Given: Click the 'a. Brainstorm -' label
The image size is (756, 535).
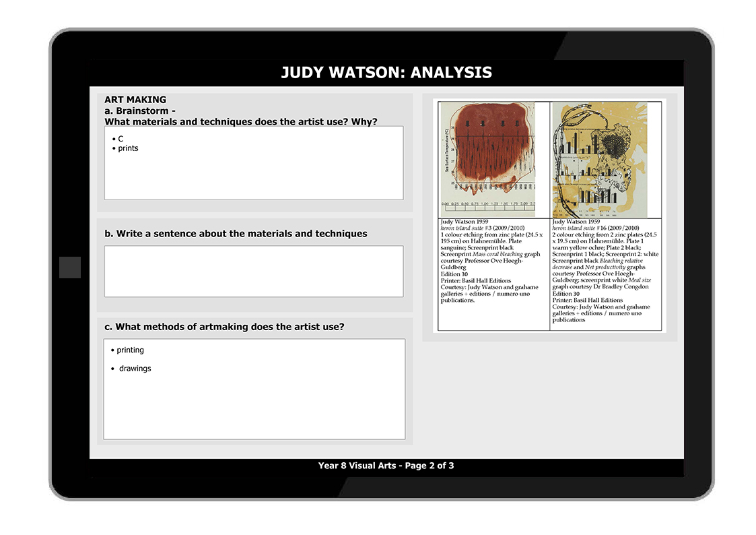Looking at the screenshot, I should pyautogui.click(x=140, y=111).
